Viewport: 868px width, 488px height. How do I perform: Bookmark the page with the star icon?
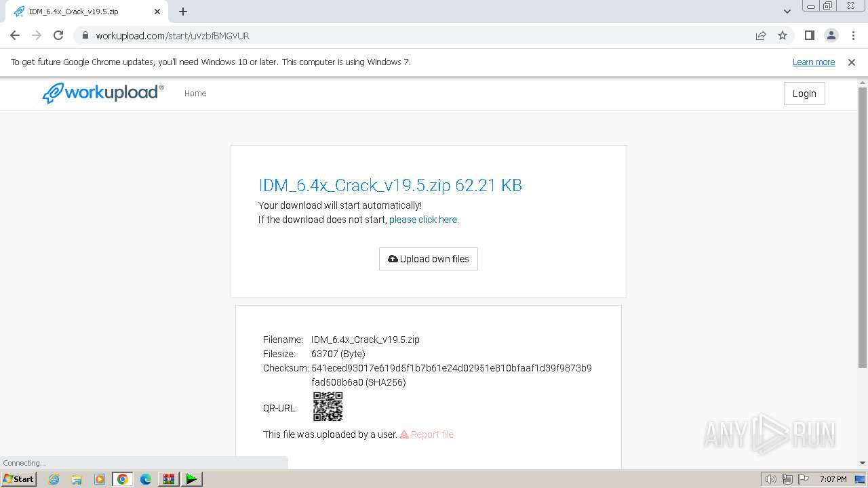click(783, 35)
